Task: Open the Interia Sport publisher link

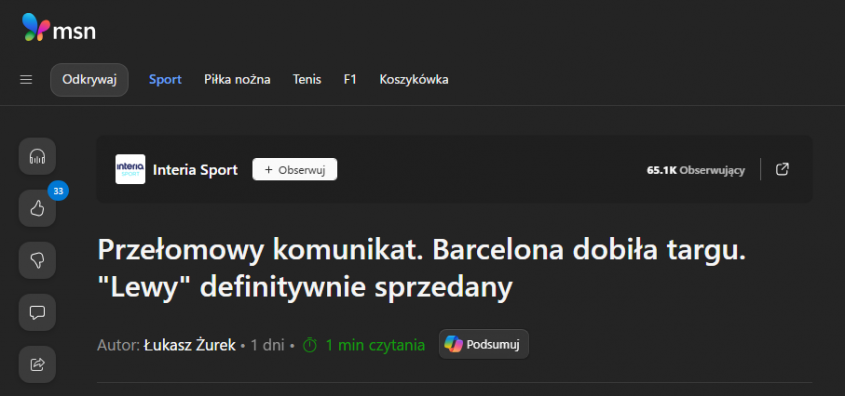Action: click(x=195, y=170)
